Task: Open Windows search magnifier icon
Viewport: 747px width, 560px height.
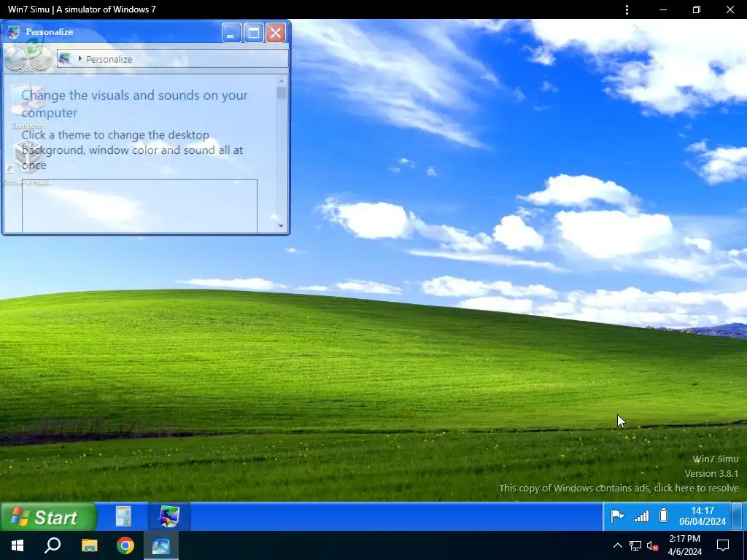Action: (53, 545)
